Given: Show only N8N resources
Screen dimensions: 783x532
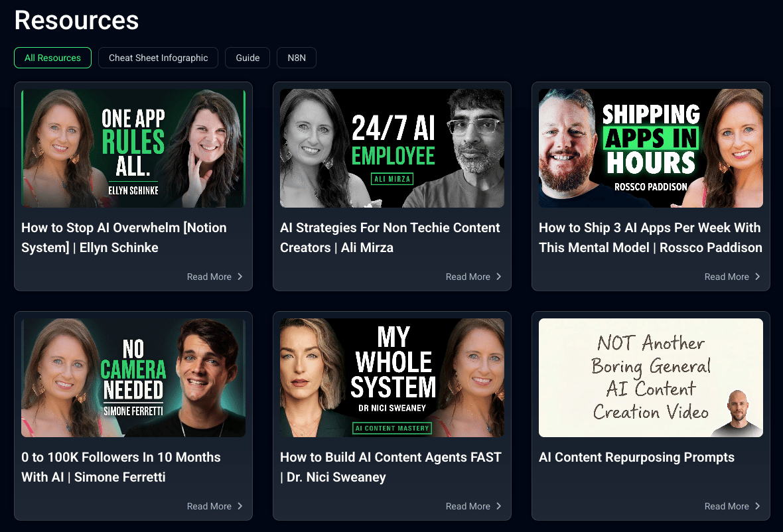Looking at the screenshot, I should coord(297,58).
